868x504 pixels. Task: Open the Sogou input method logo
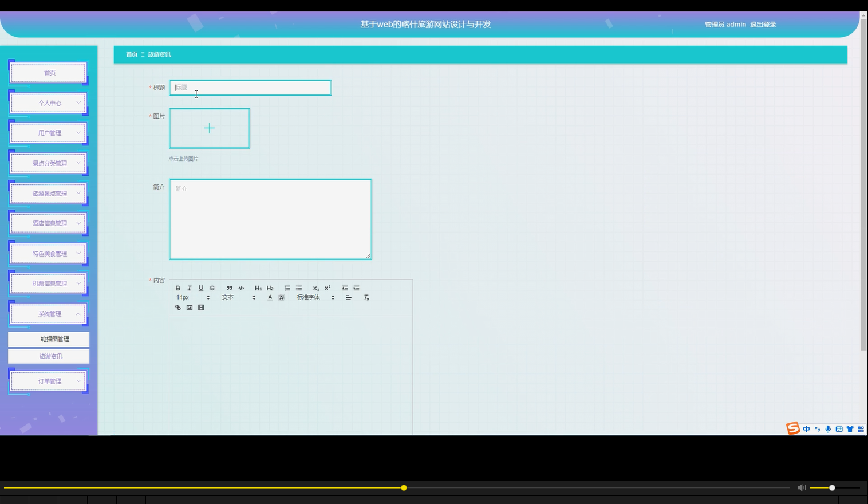(x=793, y=428)
